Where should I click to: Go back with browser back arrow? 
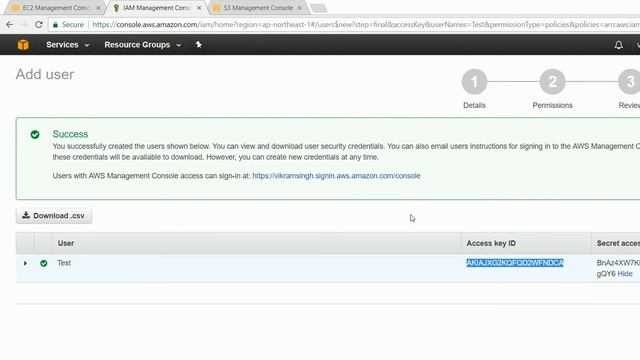[x=10, y=24]
